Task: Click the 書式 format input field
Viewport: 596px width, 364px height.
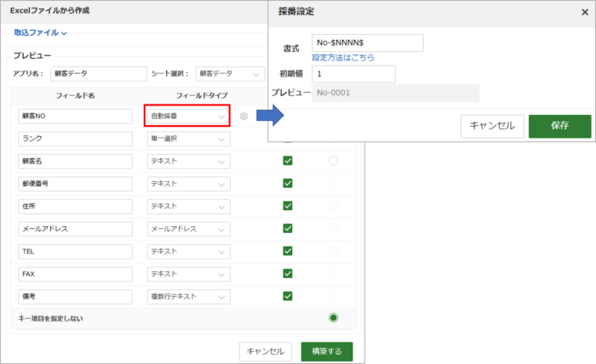Action: [368, 43]
